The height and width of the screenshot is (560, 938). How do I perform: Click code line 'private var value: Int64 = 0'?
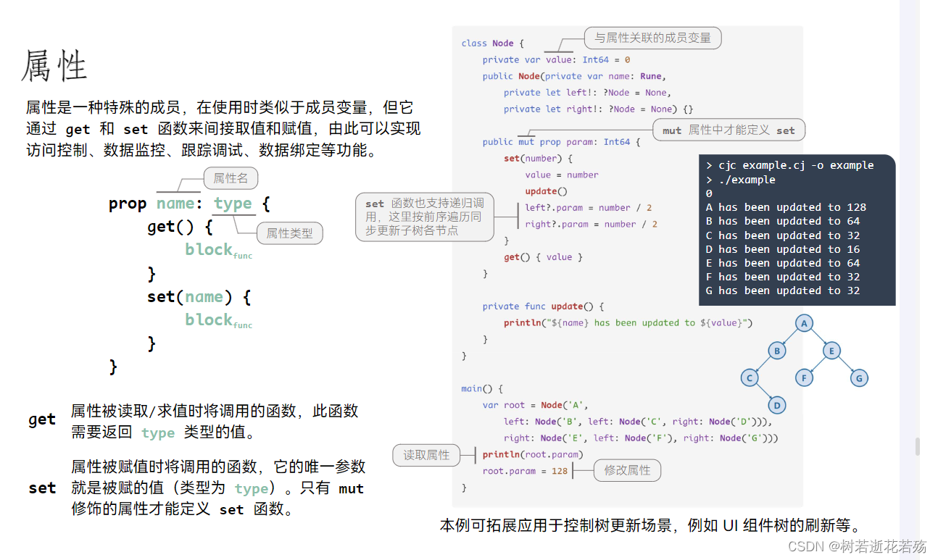(x=556, y=60)
